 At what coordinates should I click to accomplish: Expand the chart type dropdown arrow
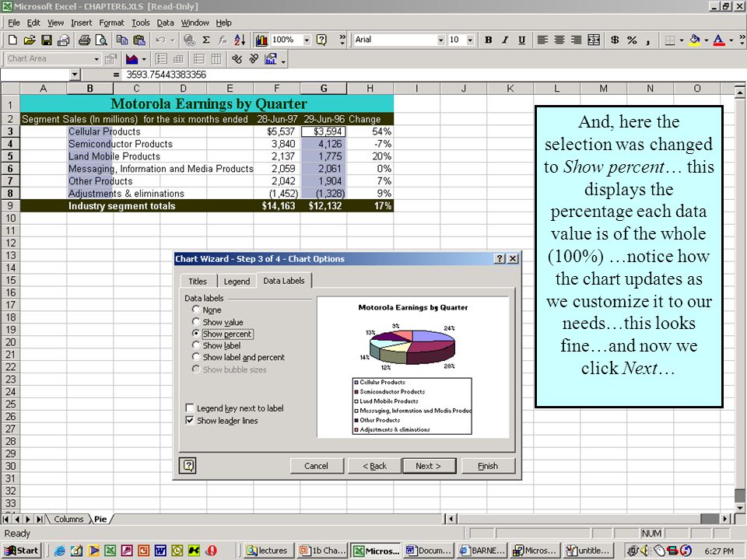point(144,59)
